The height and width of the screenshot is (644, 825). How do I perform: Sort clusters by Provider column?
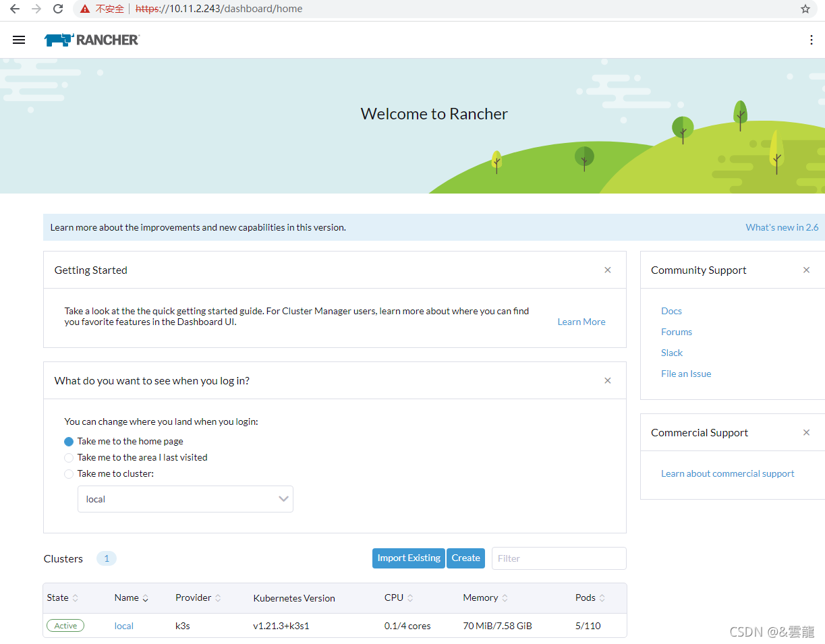(198, 597)
